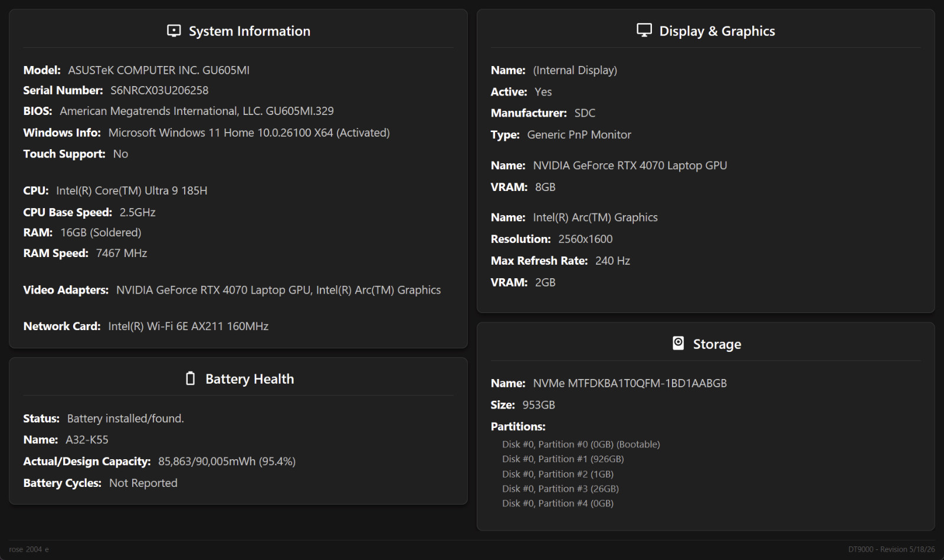
Task: Click Resolution value 2560x1600
Action: [x=585, y=239]
